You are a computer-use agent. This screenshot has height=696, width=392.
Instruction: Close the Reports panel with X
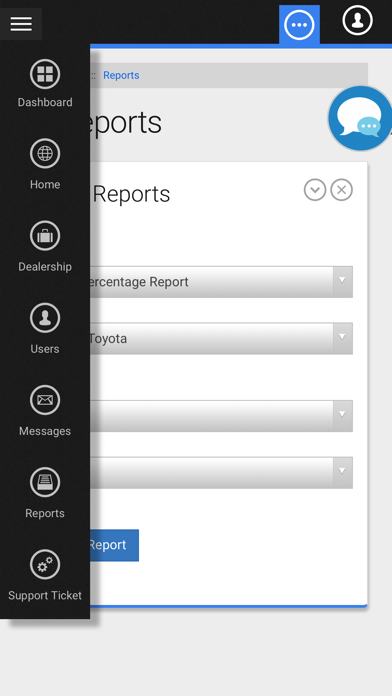pos(341,190)
